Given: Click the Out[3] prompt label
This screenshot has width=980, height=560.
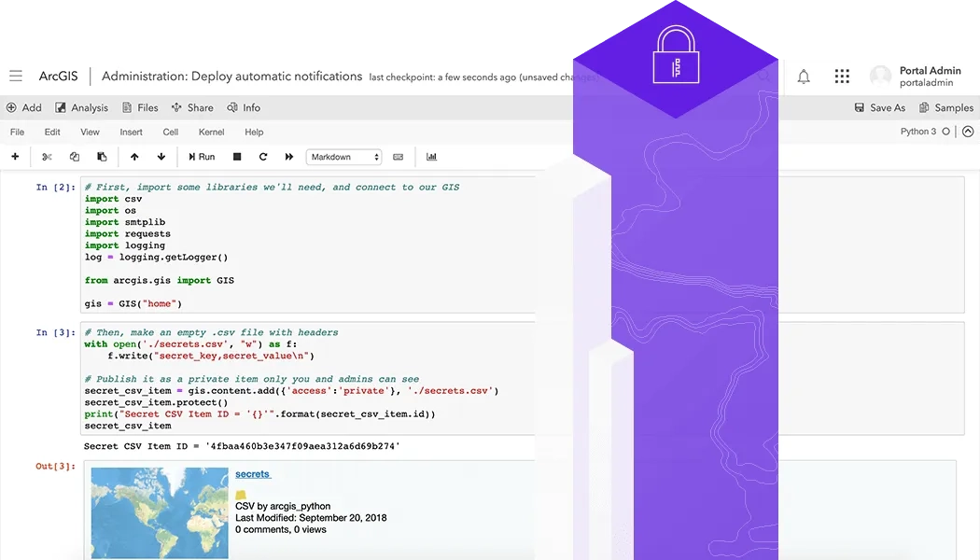Looking at the screenshot, I should pyautogui.click(x=55, y=467).
